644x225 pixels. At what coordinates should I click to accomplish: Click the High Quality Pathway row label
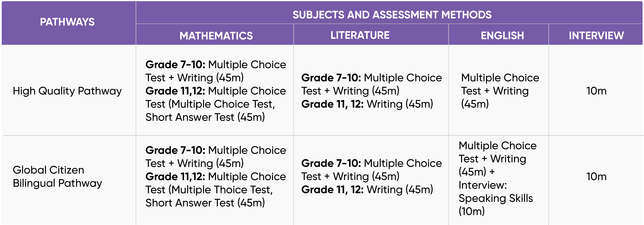point(67,91)
